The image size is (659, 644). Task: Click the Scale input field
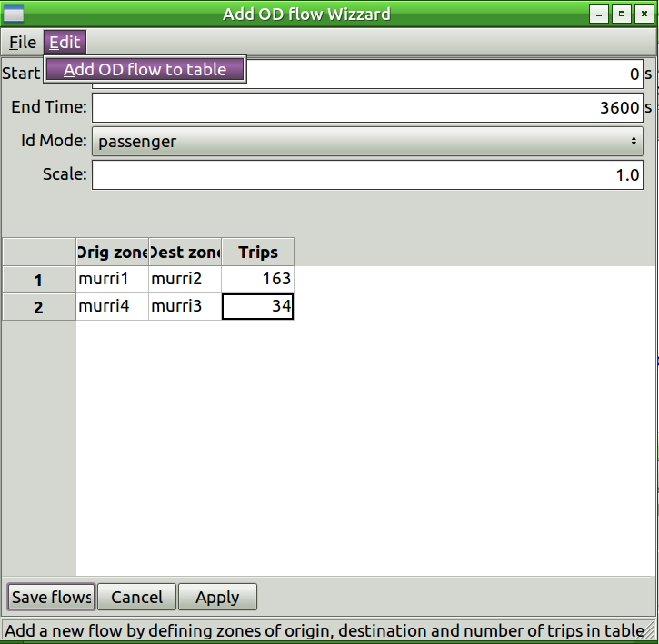click(x=366, y=174)
